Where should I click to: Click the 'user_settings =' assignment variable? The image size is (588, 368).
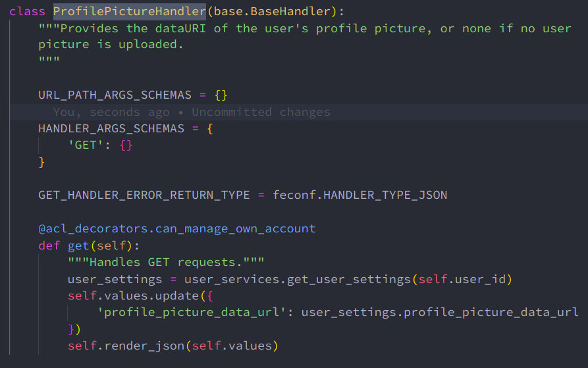point(115,279)
